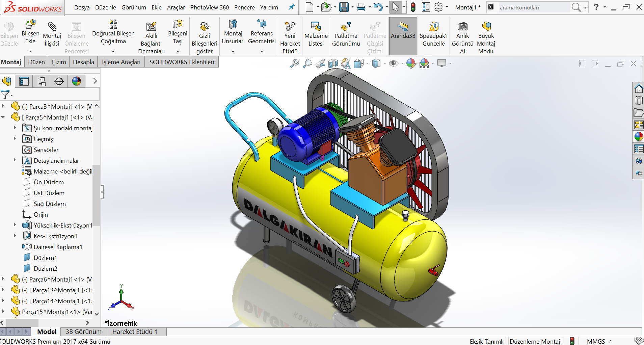
Task: Toggle Büyük Montaj Modu large assembly mode
Action: pyautogui.click(x=486, y=38)
